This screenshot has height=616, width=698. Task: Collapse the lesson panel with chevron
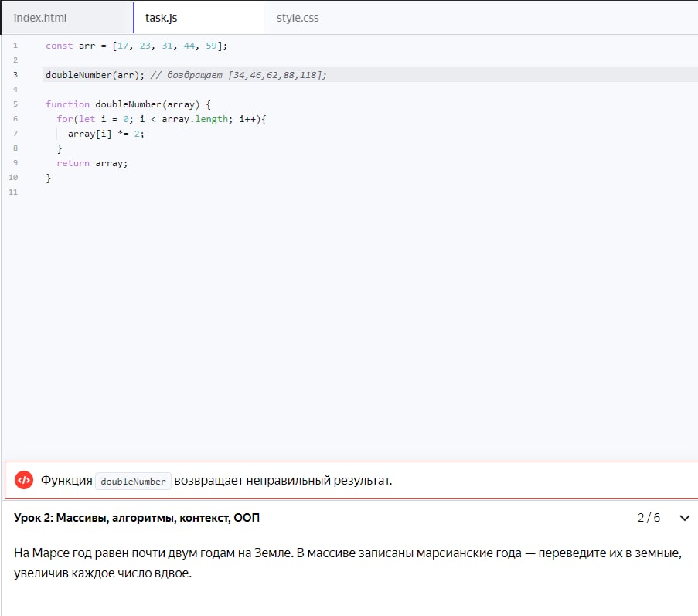pyautogui.click(x=685, y=518)
